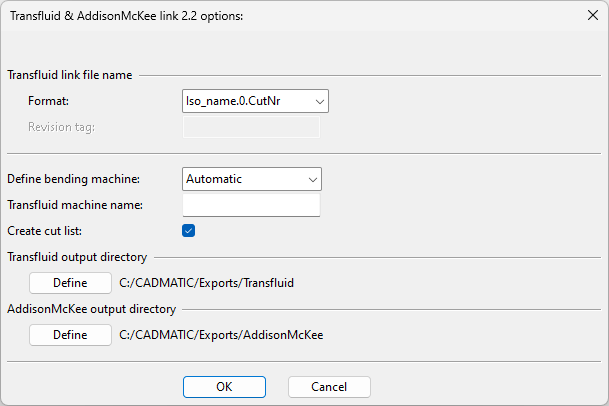Click the C:/CADMATIC/Exports/AddisonMcKee path text
The height and width of the screenshot is (406, 609).
(x=221, y=335)
